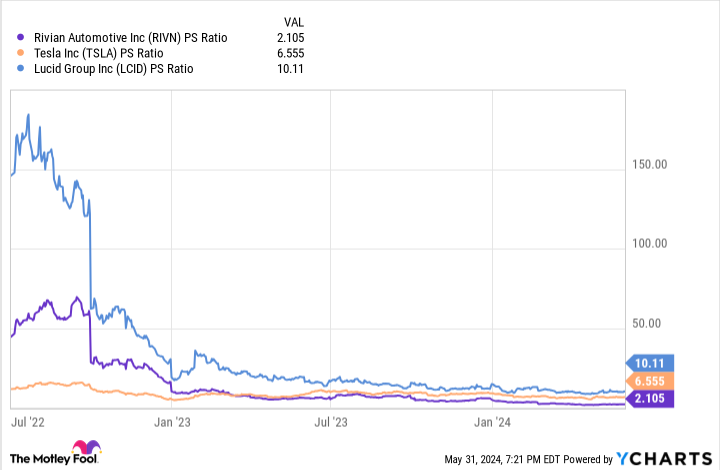Click the 100.00 y-axis label
720x470 pixels.
(x=649, y=243)
